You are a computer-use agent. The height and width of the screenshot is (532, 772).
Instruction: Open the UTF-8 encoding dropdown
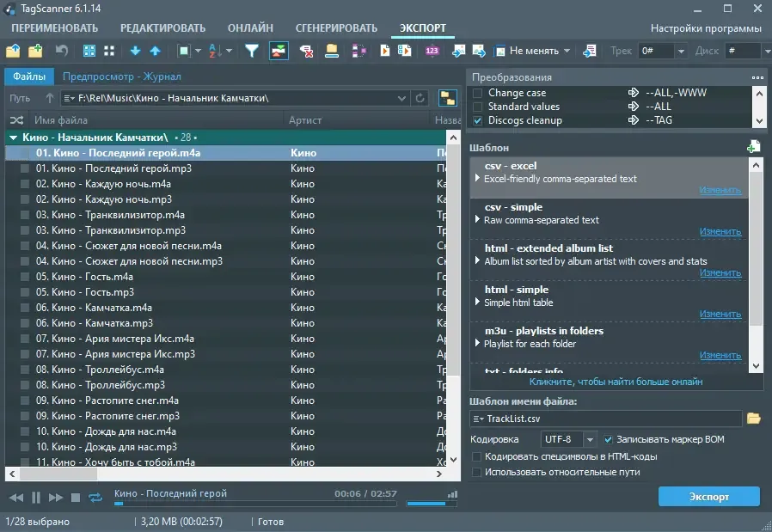(590, 439)
